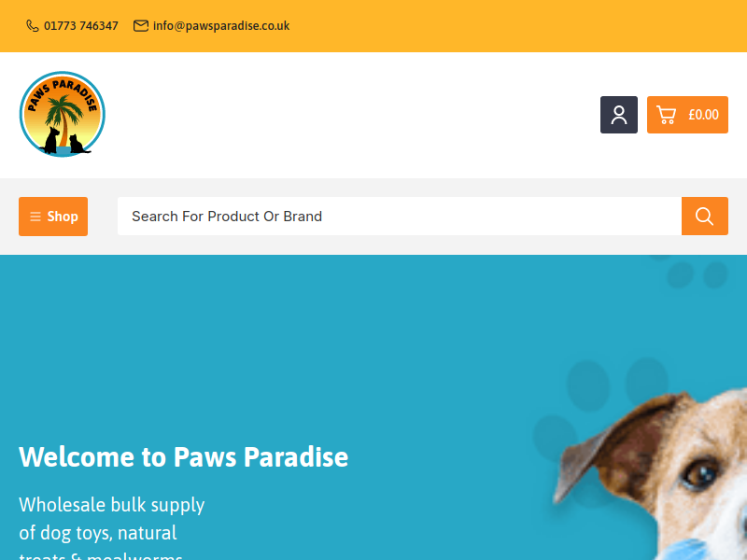Viewport: 747px width, 560px height.
Task: Focus the Search For Product Or Brand field
Action: click(x=400, y=217)
